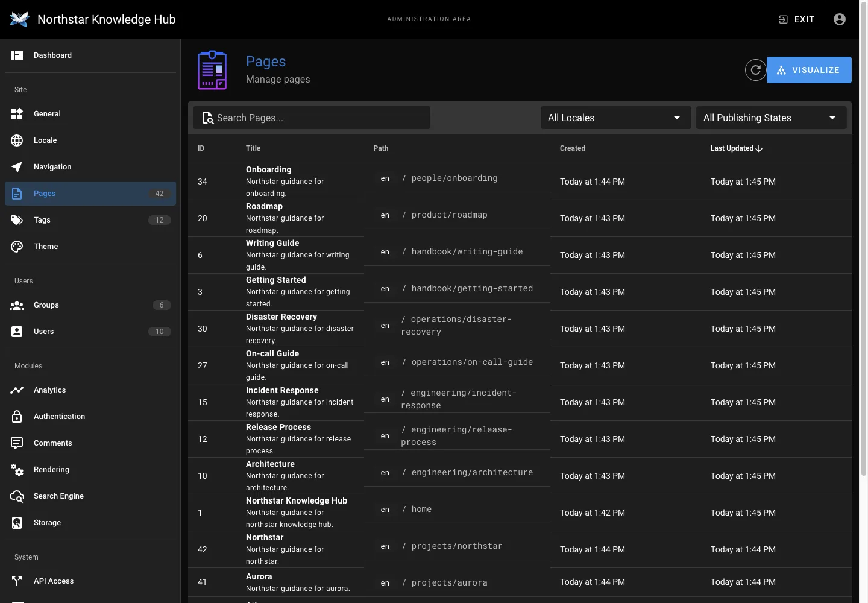Click the Analytics chart line icon
868x603 pixels.
click(17, 390)
